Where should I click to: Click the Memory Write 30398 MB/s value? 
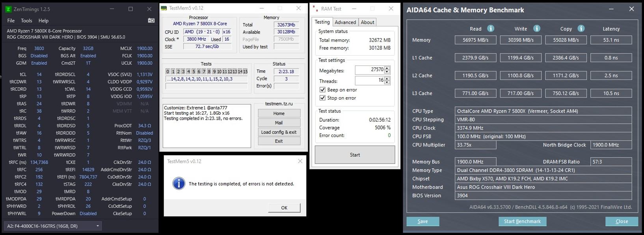[x=521, y=40]
